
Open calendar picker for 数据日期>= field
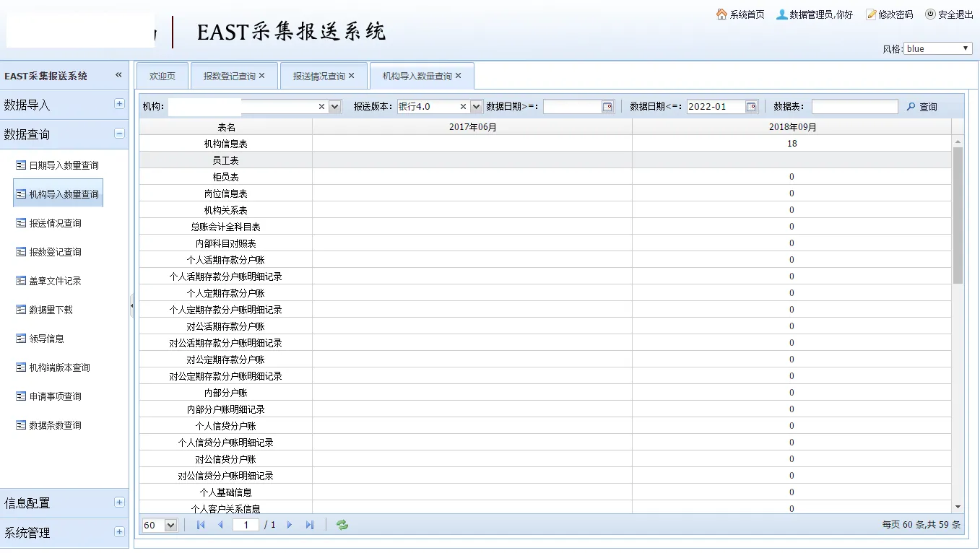[607, 107]
